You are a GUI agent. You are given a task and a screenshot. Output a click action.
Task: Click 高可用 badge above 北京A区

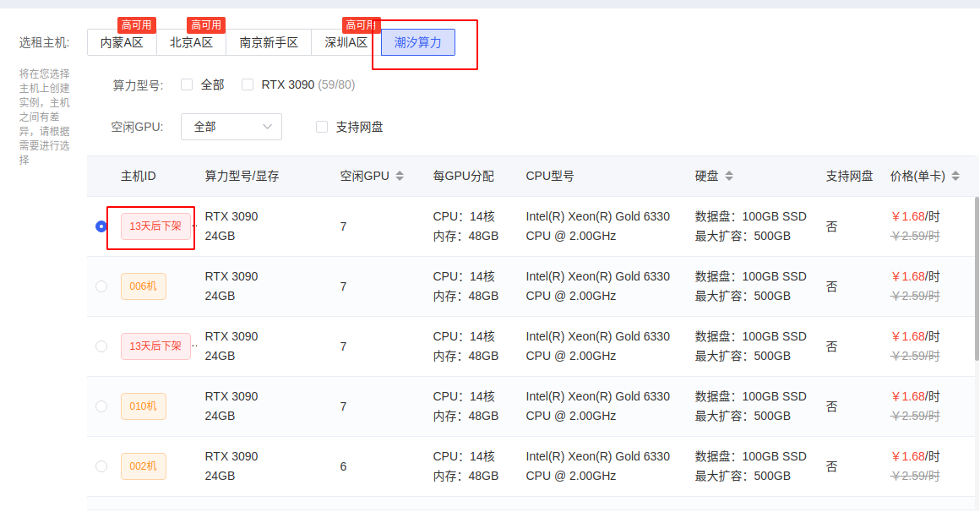click(205, 25)
